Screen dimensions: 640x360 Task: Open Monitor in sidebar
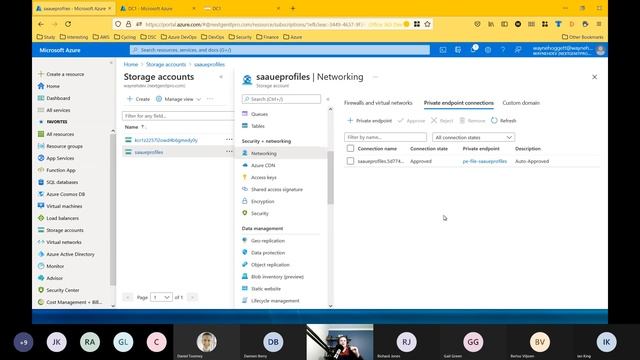pyautogui.click(x=51, y=266)
